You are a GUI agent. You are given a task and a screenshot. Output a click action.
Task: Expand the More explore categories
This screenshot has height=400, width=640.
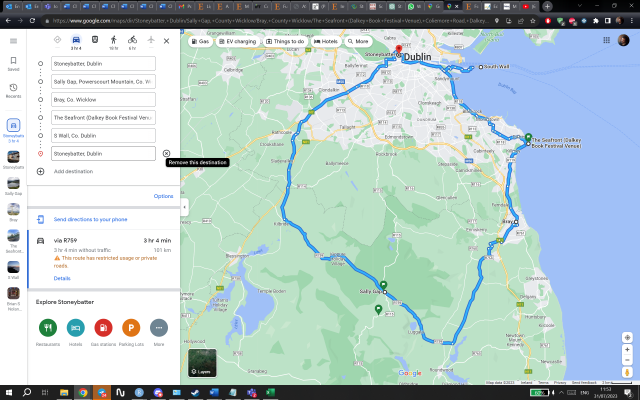[158, 328]
